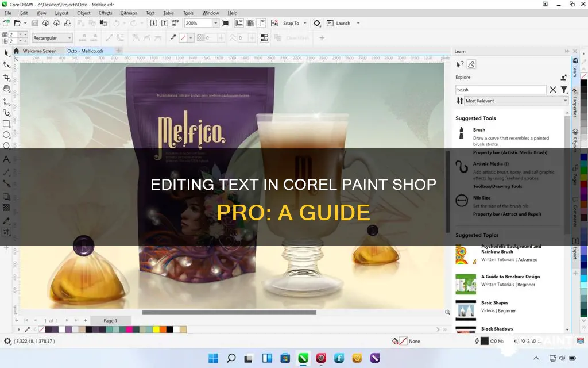
Task: Open the zoom navigator icon at canvas corner
Action: (447, 312)
